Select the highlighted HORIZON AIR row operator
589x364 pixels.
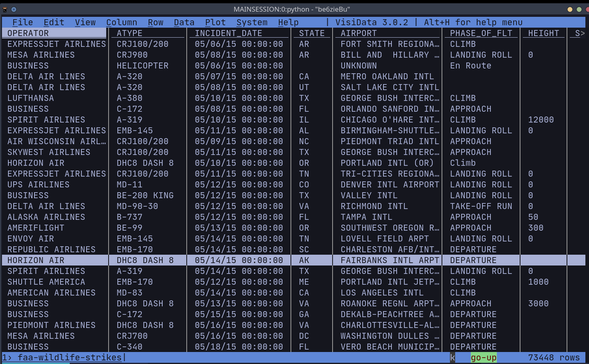point(36,260)
